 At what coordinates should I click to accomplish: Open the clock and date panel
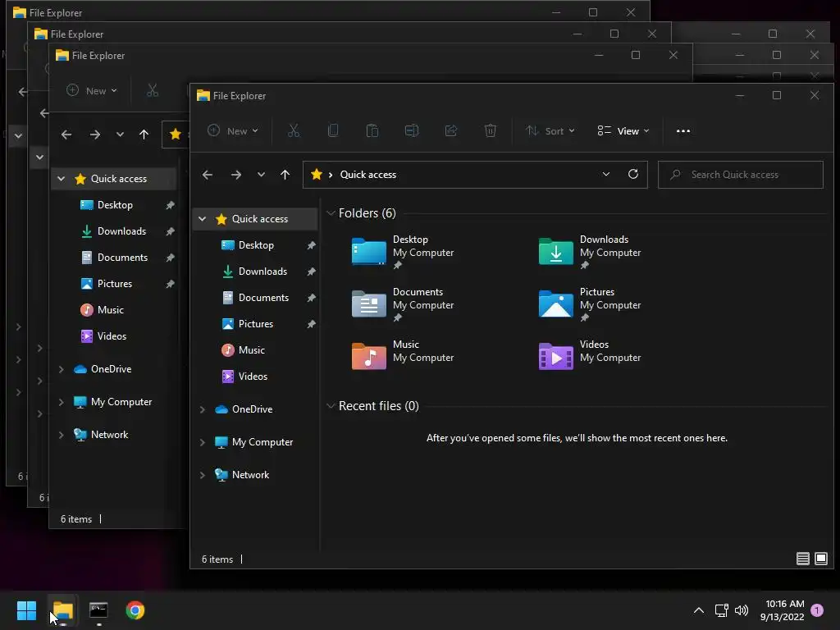pos(782,610)
